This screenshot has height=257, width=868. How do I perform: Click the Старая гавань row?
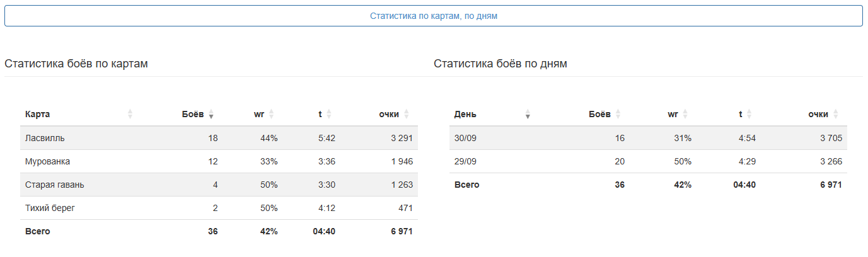tap(219, 185)
